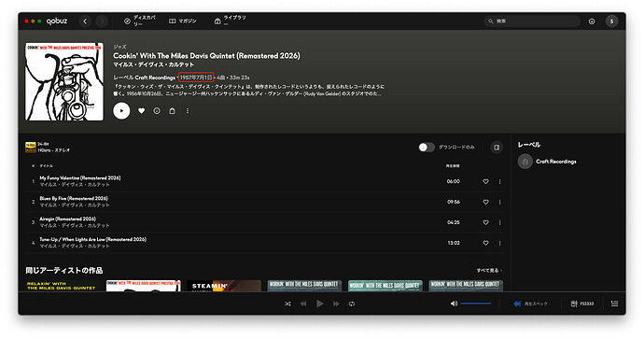Open the ディスカバリー tab
Viewport: 644px width, 339px height.
140,21
